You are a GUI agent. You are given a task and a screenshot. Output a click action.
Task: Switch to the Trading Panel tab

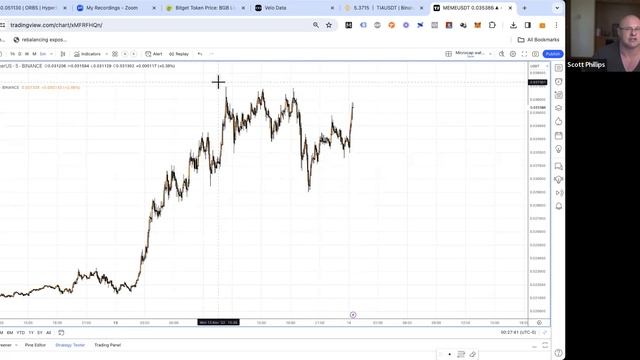click(x=107, y=345)
